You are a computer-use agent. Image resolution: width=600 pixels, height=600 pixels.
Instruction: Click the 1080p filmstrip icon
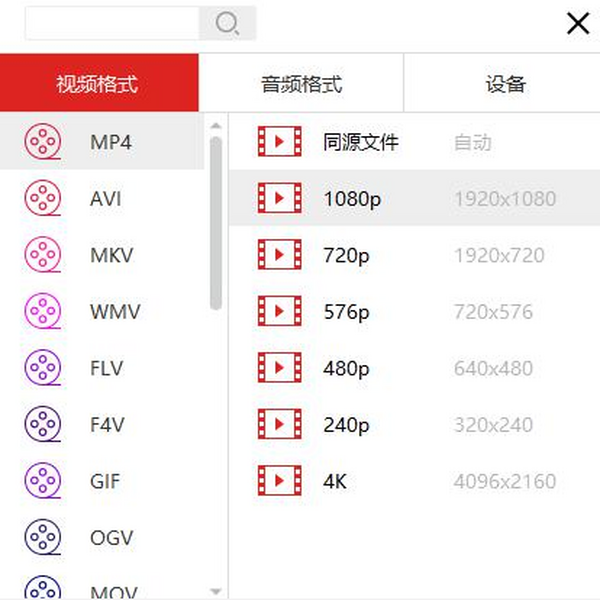(280, 198)
